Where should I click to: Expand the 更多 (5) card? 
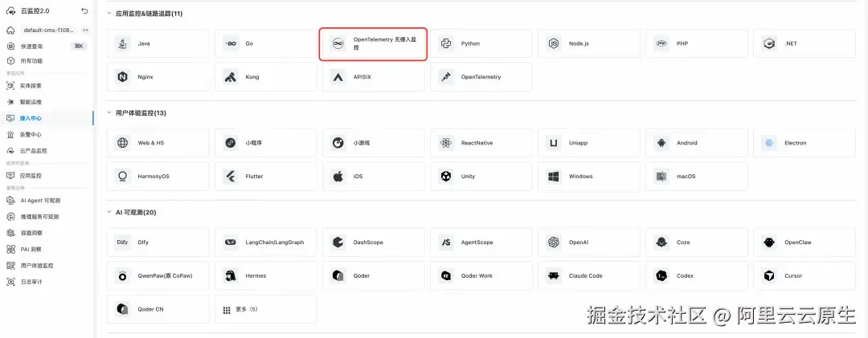266,309
